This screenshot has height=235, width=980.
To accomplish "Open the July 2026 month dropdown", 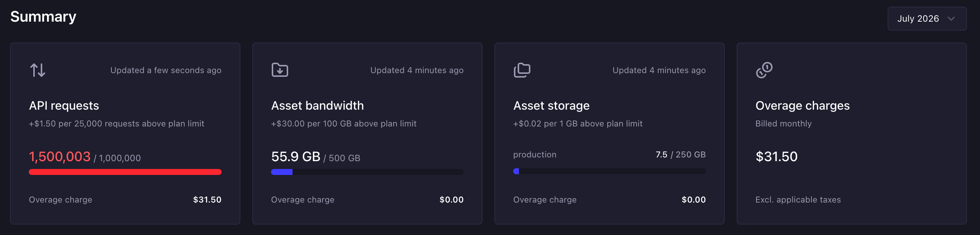I will click(927, 19).
